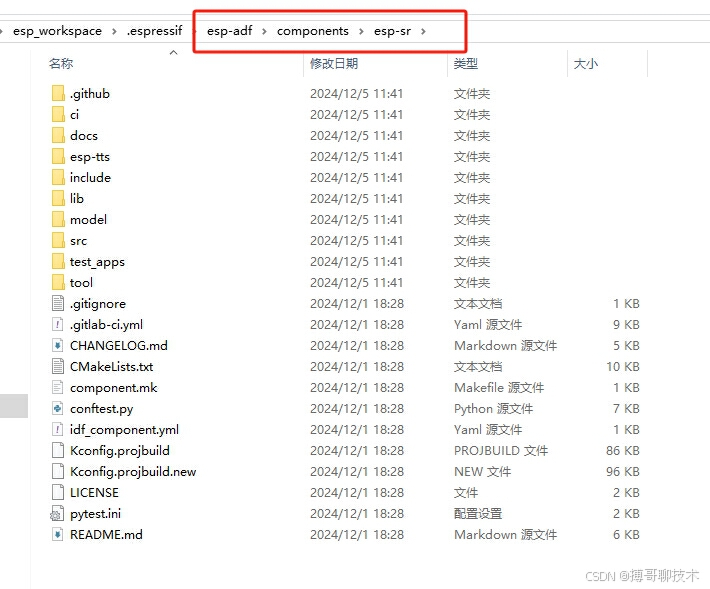Screen dimensions: 710x589
Task: Click the CHANGELOG.md markdown file icon
Action: [x=58, y=345]
